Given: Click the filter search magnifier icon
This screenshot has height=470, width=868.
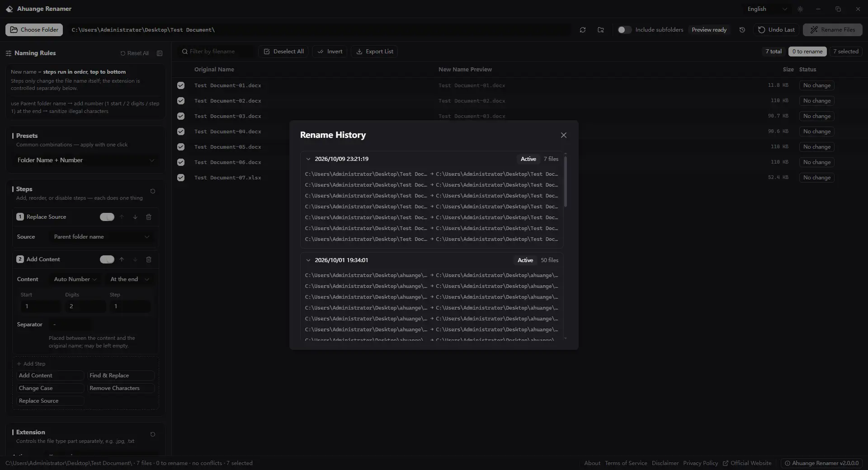Looking at the screenshot, I should pos(184,52).
